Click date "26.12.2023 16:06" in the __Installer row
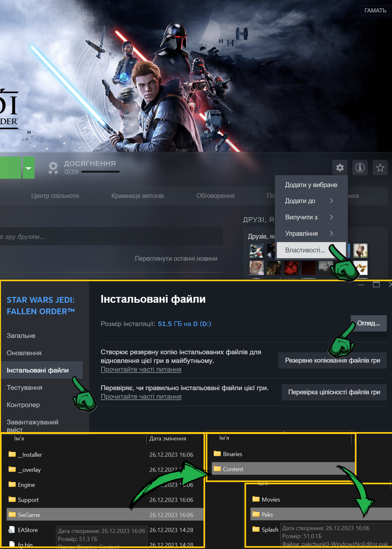This screenshot has width=392, height=549. coord(171,455)
